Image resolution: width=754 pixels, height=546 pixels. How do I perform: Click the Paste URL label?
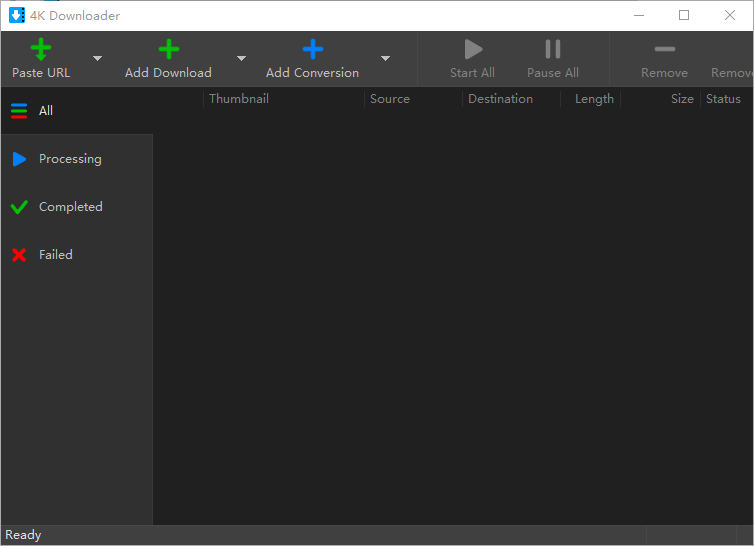[x=41, y=73]
